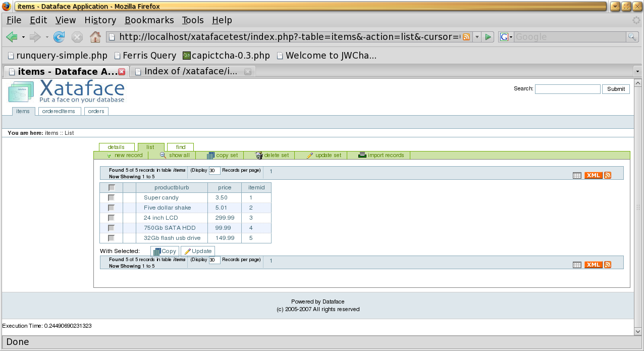Close the Index of /xataface tab
This screenshot has width=644, height=351.
pos(248,72)
